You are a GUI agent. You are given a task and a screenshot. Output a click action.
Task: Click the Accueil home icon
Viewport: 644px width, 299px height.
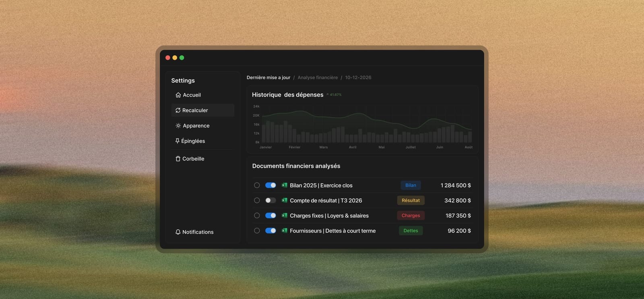coord(178,95)
